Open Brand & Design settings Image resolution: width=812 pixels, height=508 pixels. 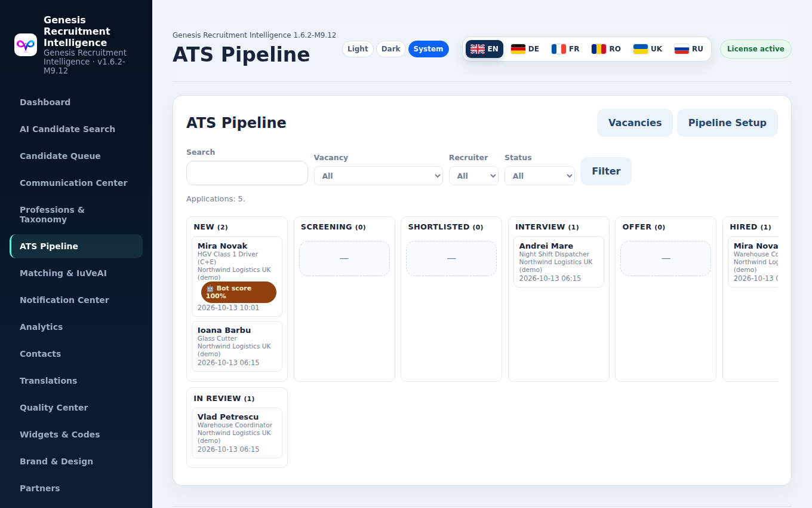[76, 461]
